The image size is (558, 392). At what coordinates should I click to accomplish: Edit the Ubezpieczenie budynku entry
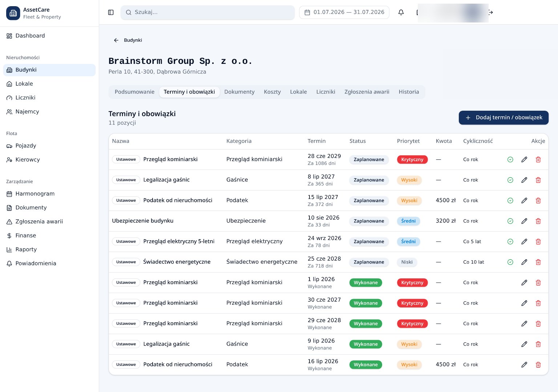pos(524,221)
